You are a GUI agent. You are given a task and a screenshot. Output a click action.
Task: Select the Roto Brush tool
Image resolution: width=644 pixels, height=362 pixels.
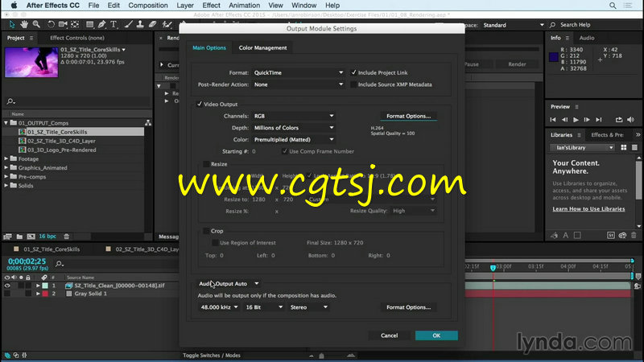point(167,25)
